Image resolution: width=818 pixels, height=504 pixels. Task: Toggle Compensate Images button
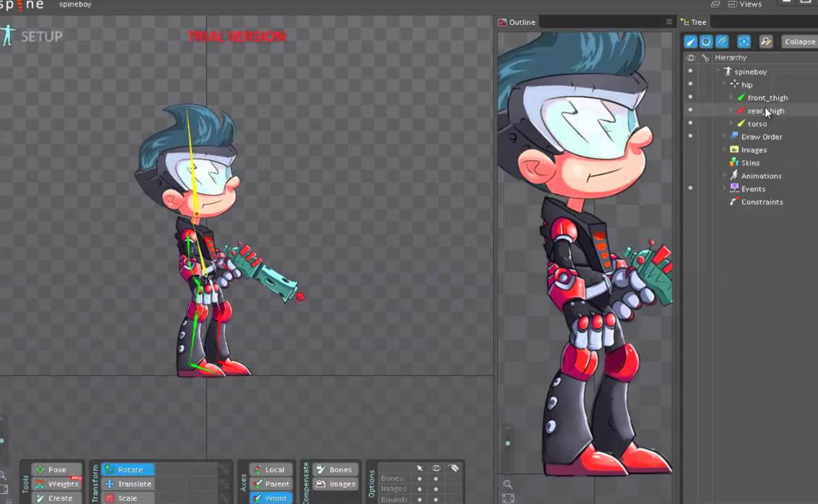[x=335, y=484]
